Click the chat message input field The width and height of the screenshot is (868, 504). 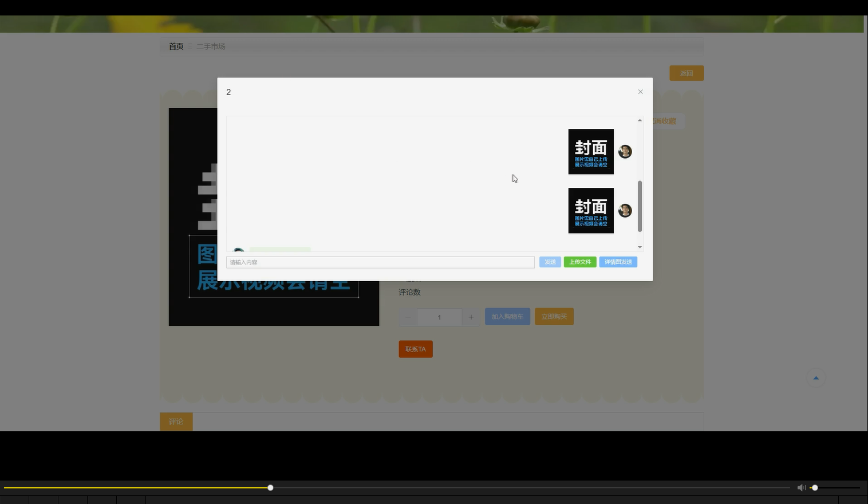(x=381, y=262)
